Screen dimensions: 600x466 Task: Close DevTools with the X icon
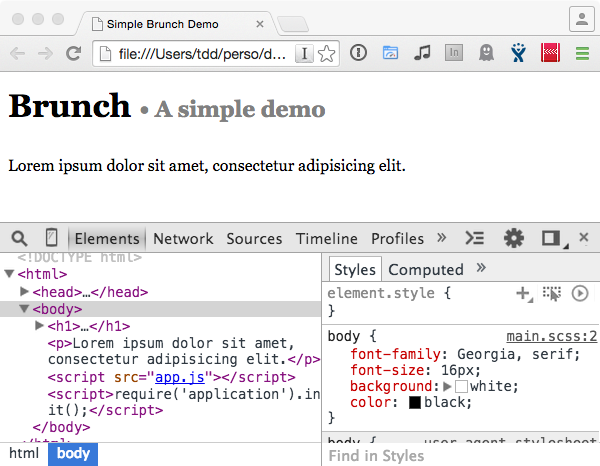coord(584,237)
